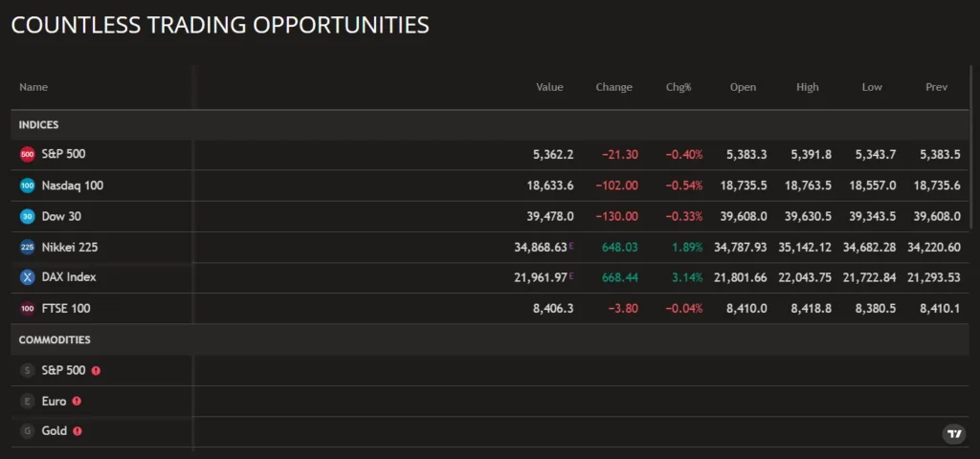This screenshot has height=459, width=980.
Task: Click the Dow 30 blue icon
Action: click(x=27, y=216)
